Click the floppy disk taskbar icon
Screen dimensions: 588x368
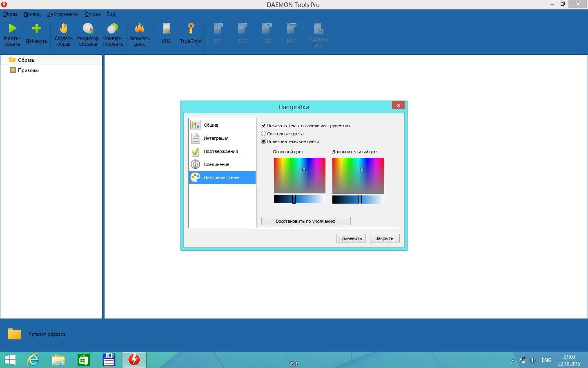tap(109, 360)
